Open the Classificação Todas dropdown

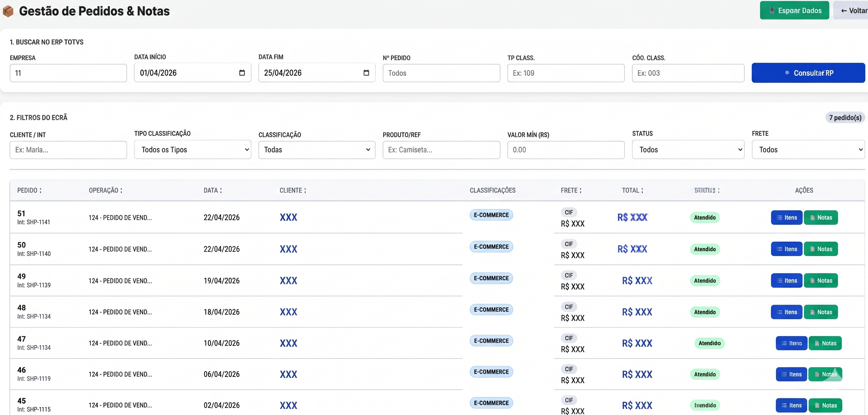[317, 150]
